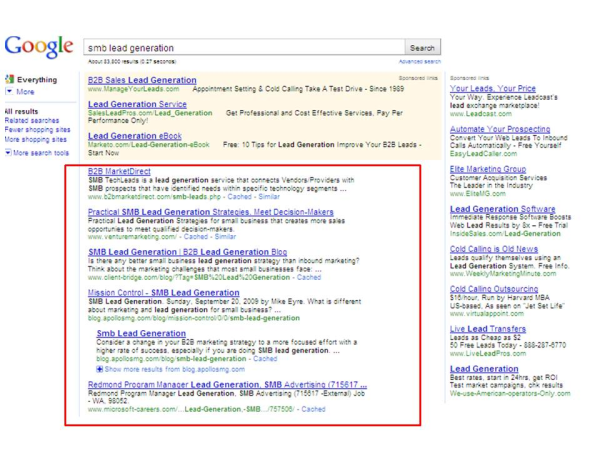Viewport: 600px width, 450px height.
Task: Open the indented Smb Lead Generation result
Action: pos(141,334)
